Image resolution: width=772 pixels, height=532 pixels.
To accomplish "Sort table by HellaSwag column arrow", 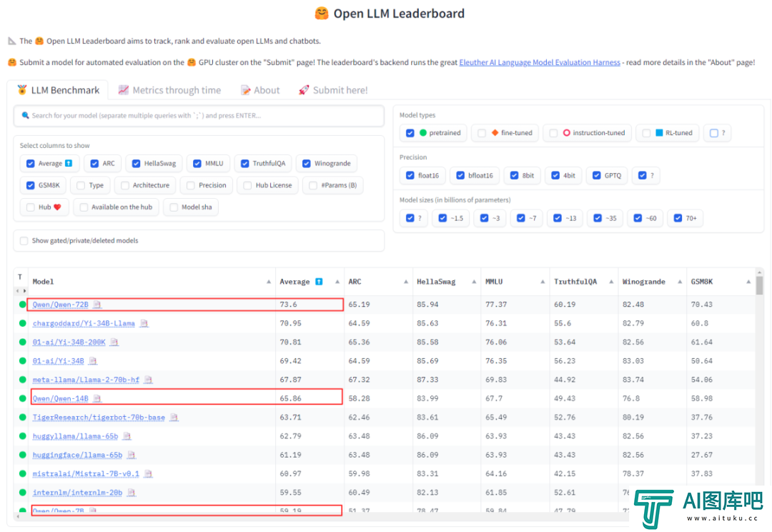I will (474, 282).
